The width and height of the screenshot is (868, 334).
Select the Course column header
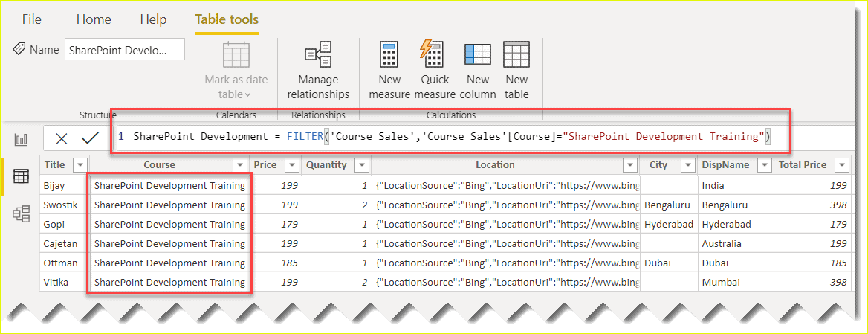[x=169, y=165]
